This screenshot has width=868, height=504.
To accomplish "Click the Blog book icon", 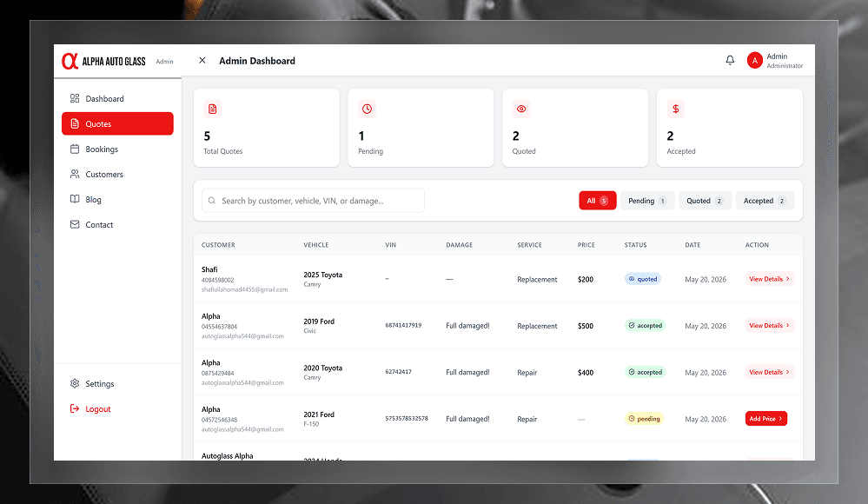I will 75,199.
